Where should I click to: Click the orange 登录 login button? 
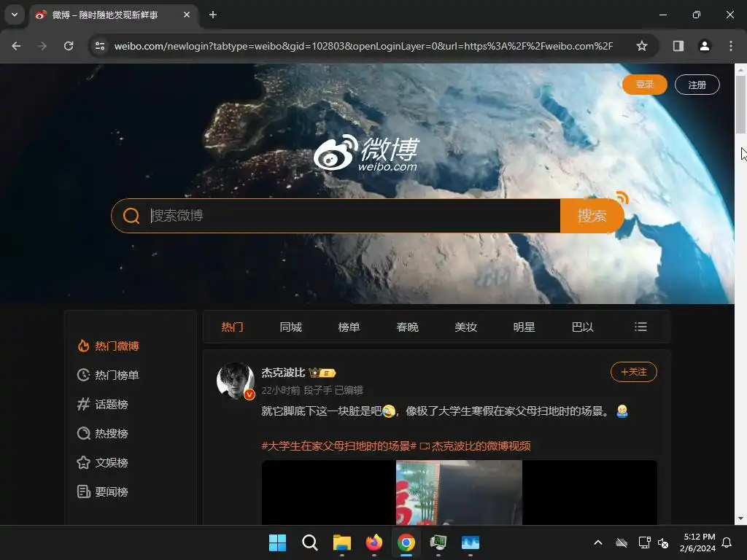(x=645, y=85)
